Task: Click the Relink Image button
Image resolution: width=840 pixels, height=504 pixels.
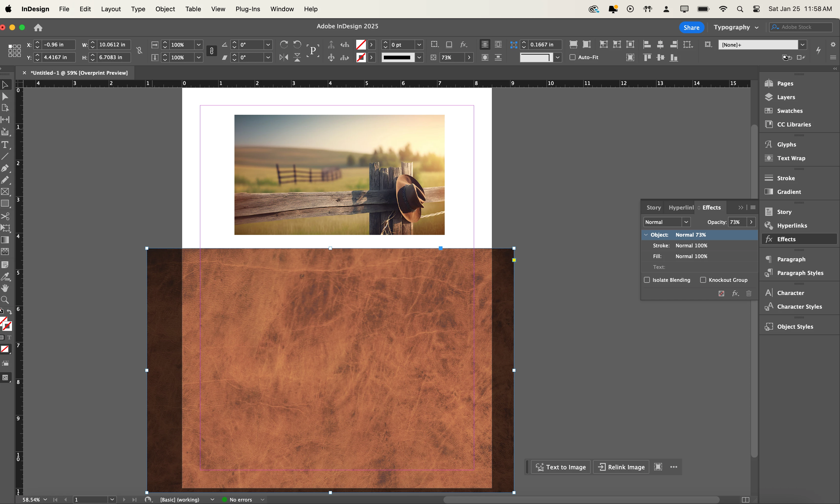Action: point(621,467)
